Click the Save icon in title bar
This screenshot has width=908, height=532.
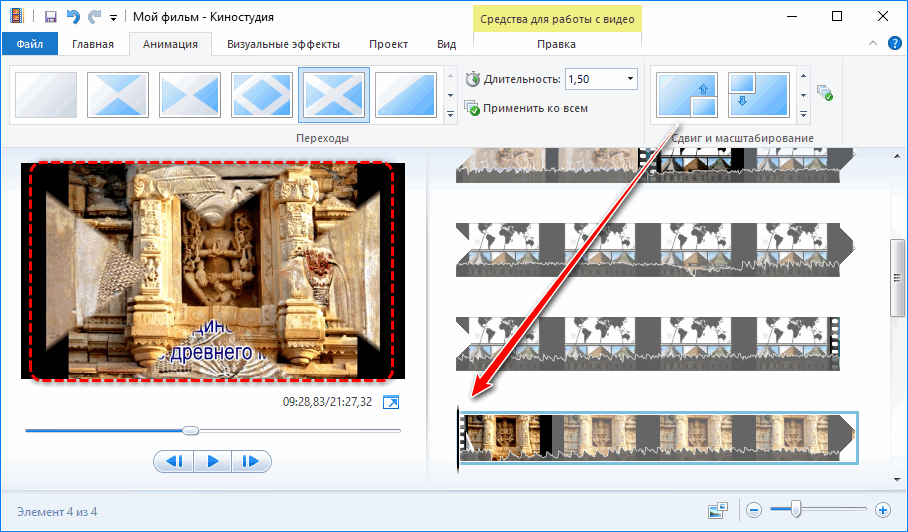(x=46, y=17)
